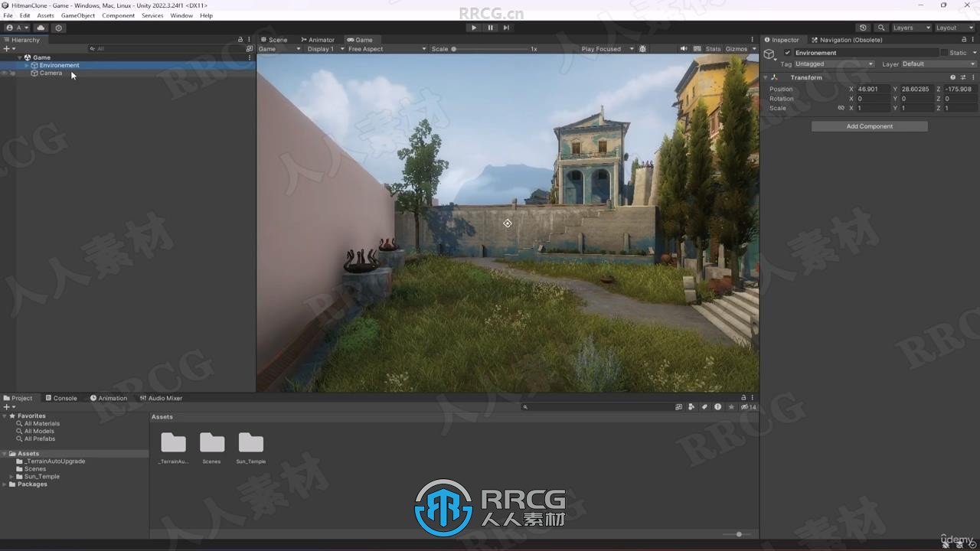Open the Transform presets icon
The image size is (980, 551).
(963, 77)
